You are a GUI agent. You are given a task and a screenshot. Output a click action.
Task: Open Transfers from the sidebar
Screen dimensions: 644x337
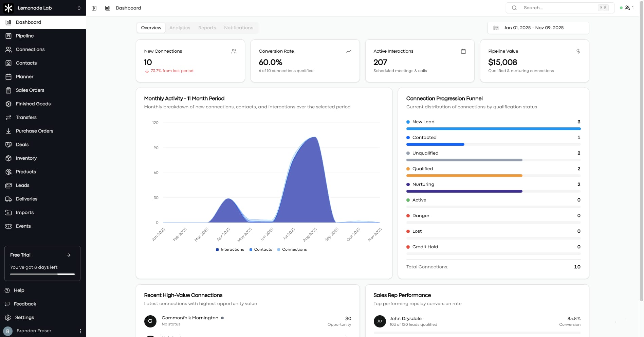click(26, 117)
